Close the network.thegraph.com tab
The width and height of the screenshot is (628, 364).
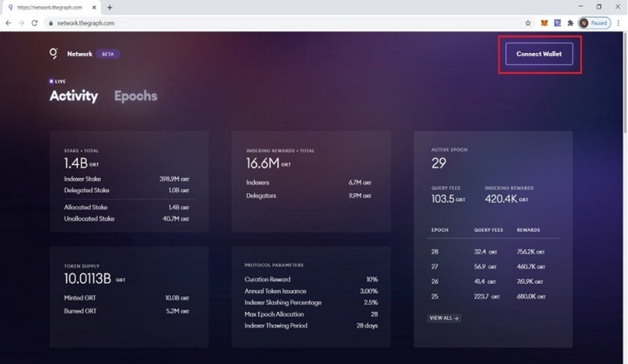click(94, 7)
